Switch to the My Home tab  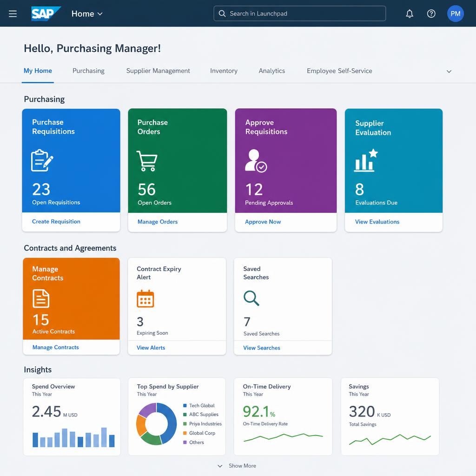click(x=38, y=71)
